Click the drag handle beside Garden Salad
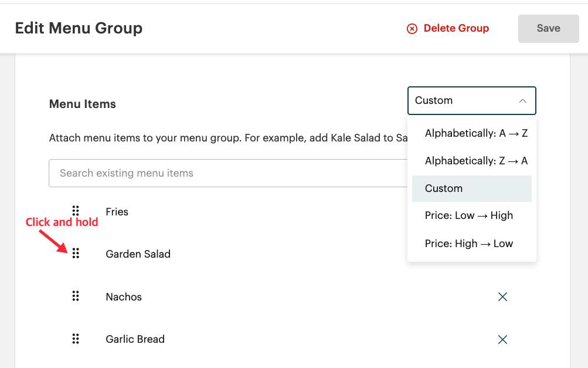The image size is (588, 368). [x=76, y=254]
